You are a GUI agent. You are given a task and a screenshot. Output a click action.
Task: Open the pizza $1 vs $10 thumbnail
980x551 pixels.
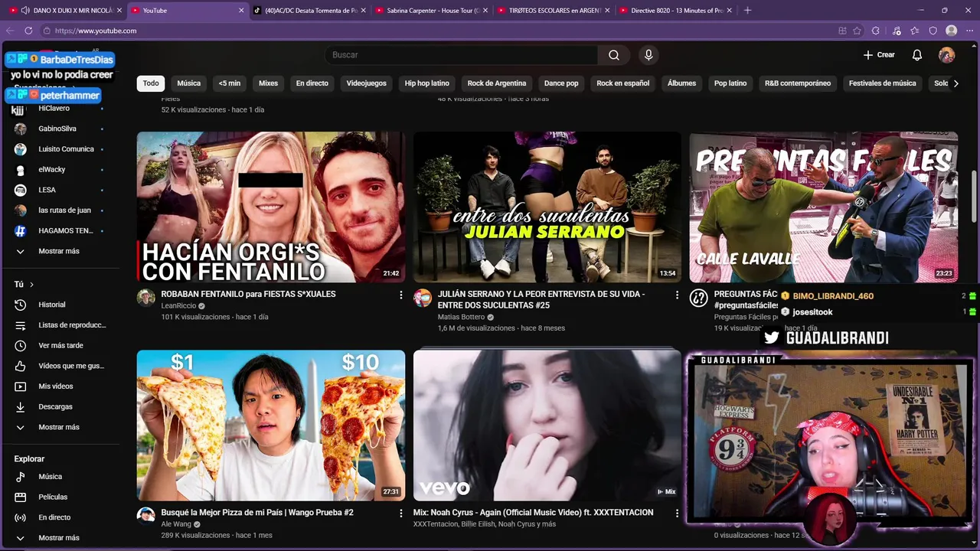[271, 425]
